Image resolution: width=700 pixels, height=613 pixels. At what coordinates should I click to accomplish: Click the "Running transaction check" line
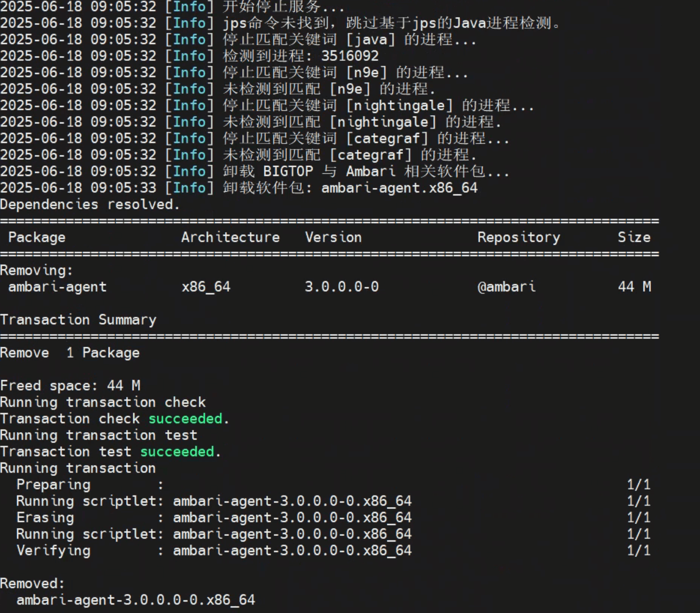point(103,402)
